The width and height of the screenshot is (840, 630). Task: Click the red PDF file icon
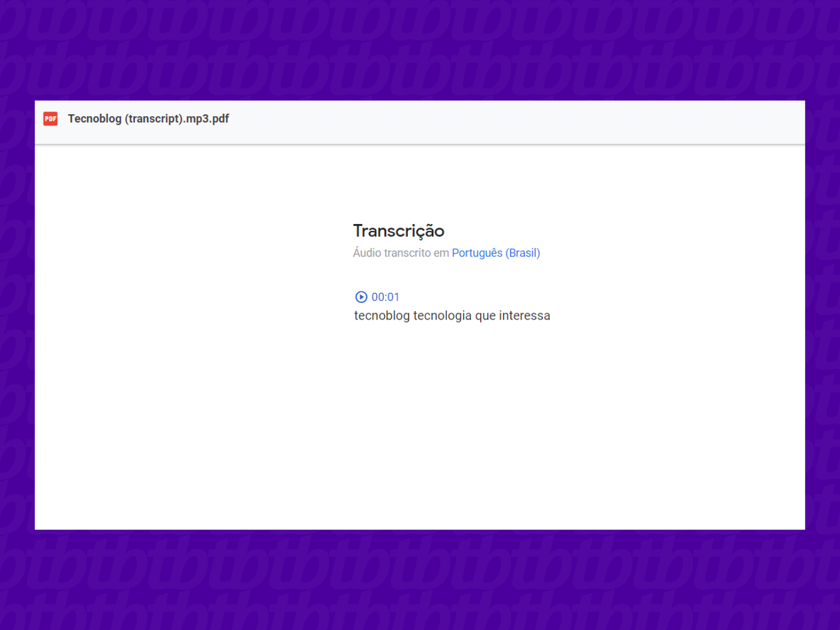tap(51, 119)
